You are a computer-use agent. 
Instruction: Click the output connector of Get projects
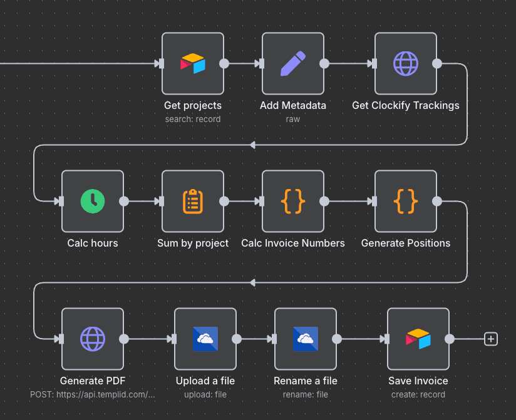[224, 63]
